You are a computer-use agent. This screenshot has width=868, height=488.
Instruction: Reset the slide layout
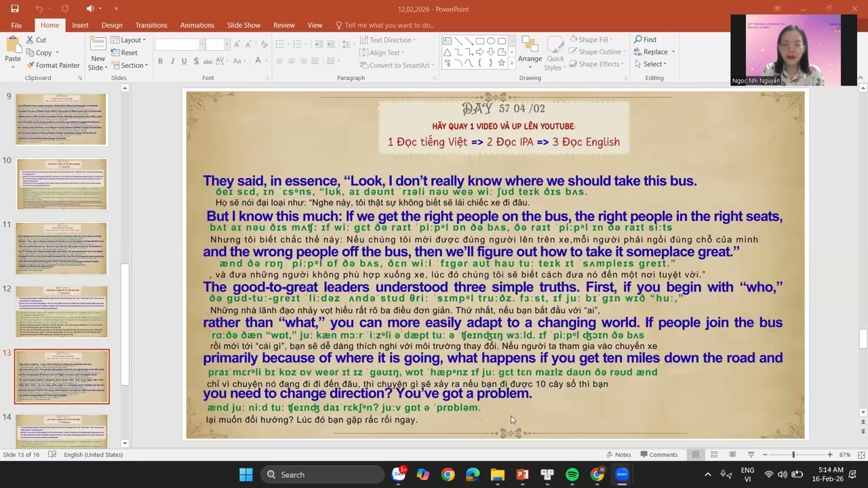click(124, 53)
